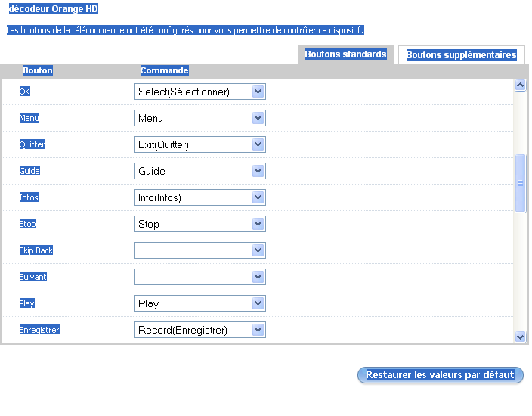Image resolution: width=532 pixels, height=416 pixels.
Task: Click the décodeur Orange HD title
Action: (53, 10)
